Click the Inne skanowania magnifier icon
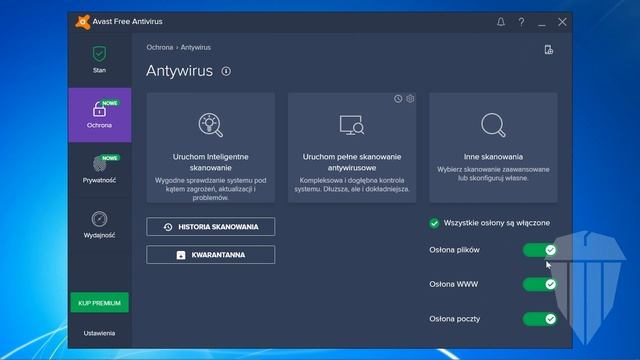Viewport: 640px width, 360px height. (493, 125)
